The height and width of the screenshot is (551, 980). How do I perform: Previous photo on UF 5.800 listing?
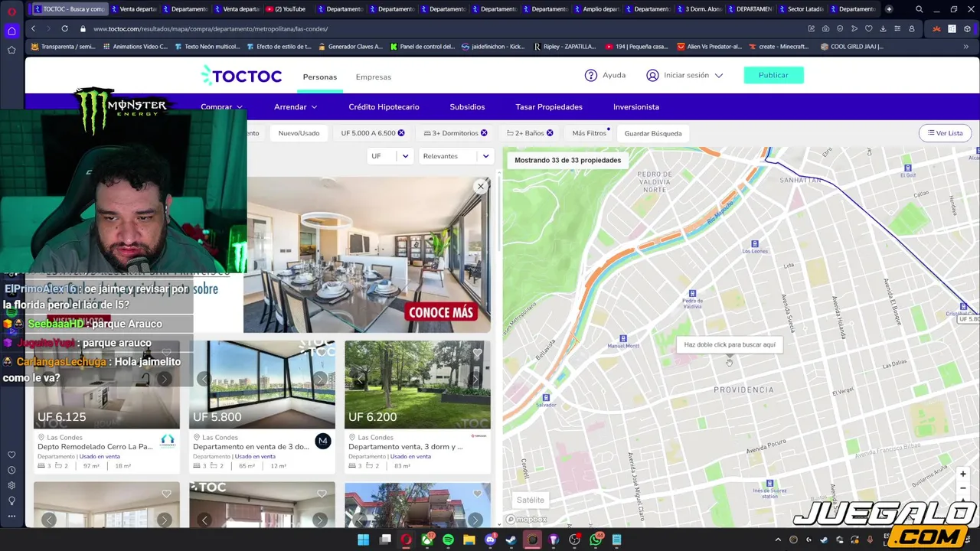(x=204, y=379)
